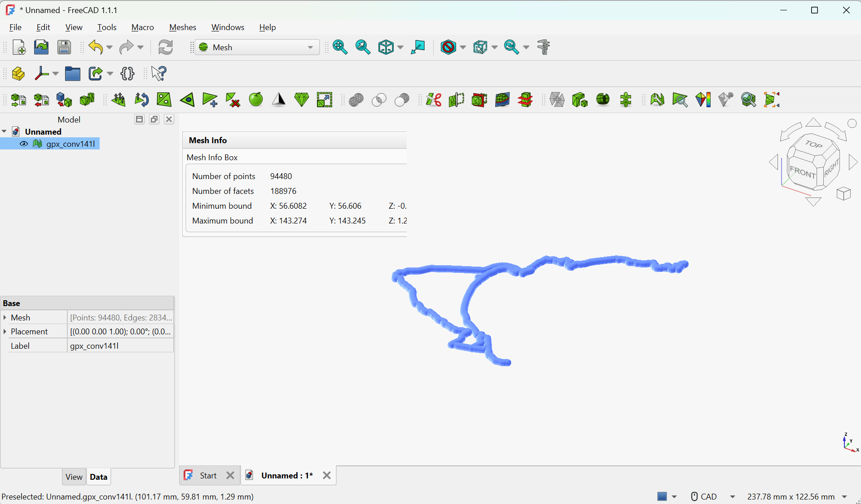Switch to the Start tab

pos(208,475)
